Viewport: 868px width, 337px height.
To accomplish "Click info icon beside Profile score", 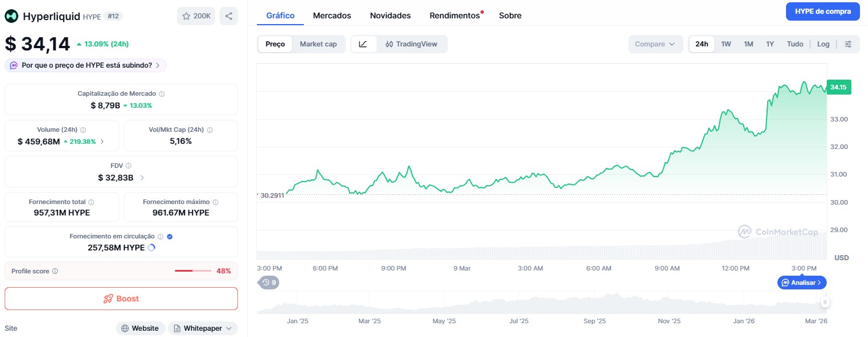I will tap(55, 271).
